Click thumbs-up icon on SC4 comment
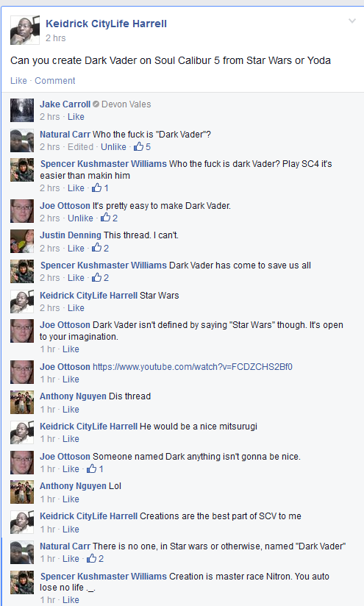Viewport: 364px width, 606px height. pyautogui.click(x=96, y=188)
